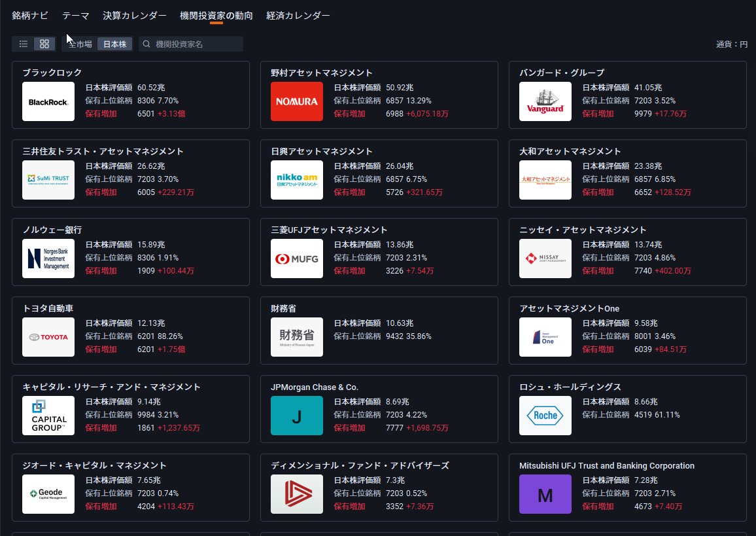Click JPMorgan's +1,698.75万 increase value
The image size is (756, 536).
pyautogui.click(x=427, y=428)
